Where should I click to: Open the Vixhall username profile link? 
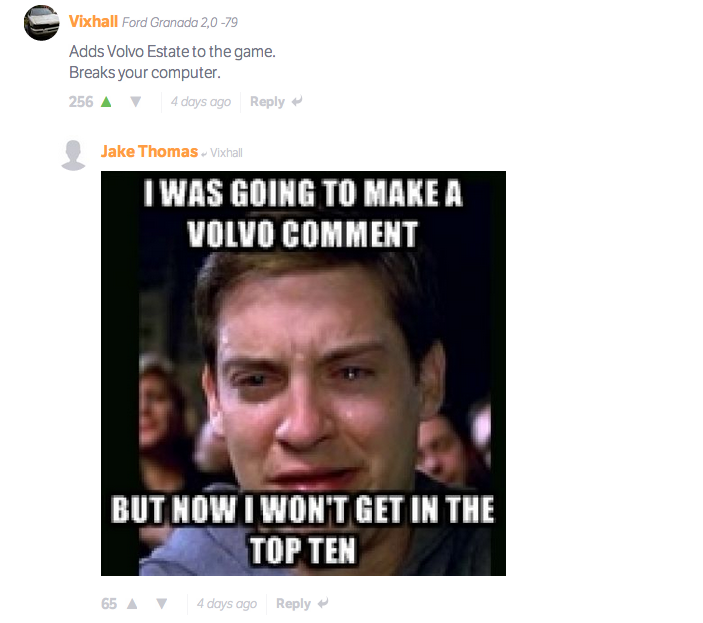(x=93, y=21)
